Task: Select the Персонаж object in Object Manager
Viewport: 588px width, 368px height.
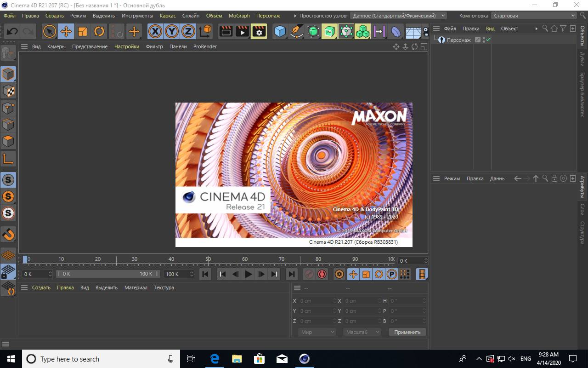Action: [x=458, y=40]
